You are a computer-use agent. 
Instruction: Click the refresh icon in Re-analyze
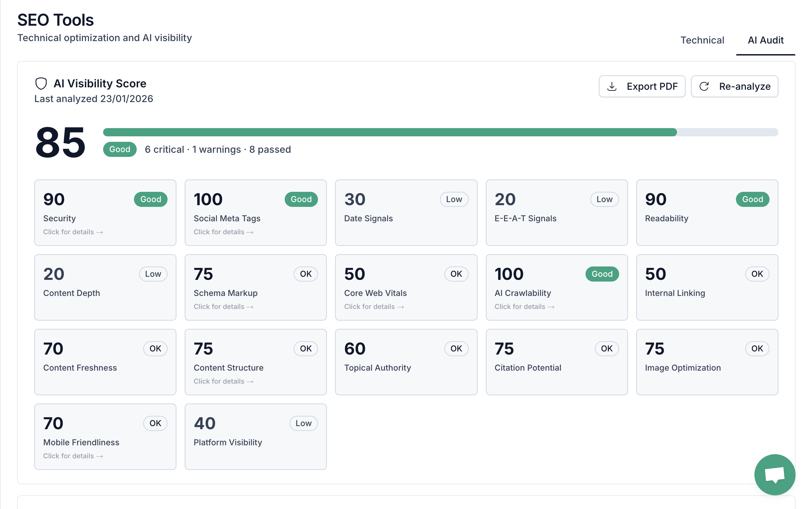pyautogui.click(x=704, y=86)
